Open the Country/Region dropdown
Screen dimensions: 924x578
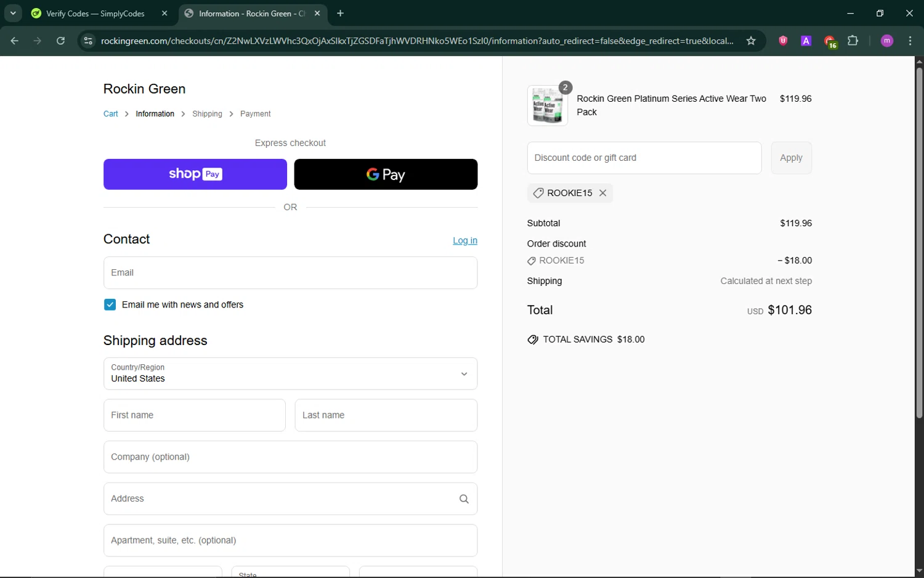click(x=290, y=373)
